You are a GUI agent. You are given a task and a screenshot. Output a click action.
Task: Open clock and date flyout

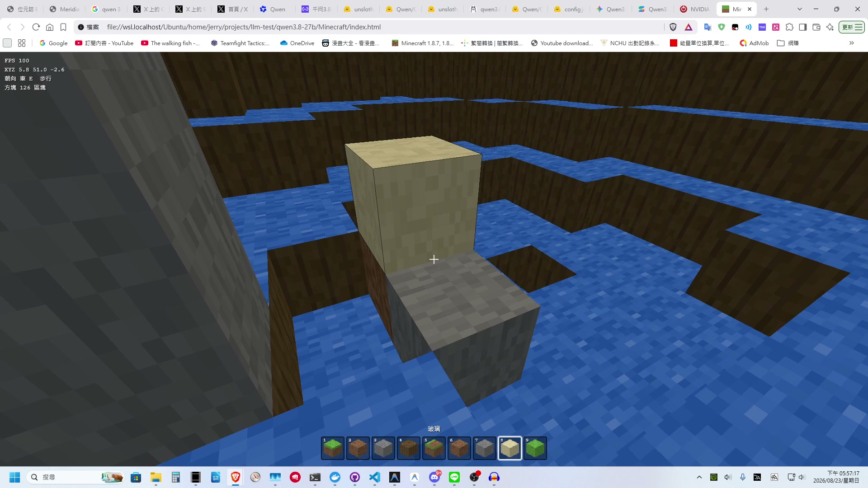[x=836, y=477]
